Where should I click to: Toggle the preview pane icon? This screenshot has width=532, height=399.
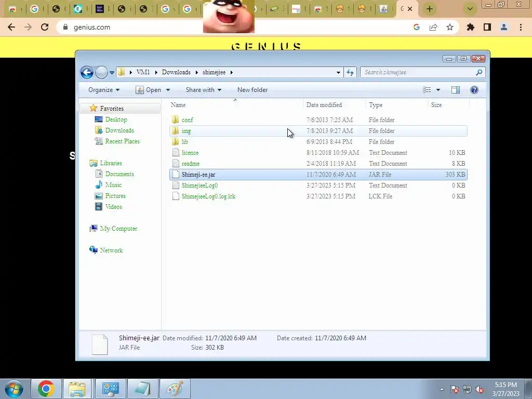click(456, 90)
